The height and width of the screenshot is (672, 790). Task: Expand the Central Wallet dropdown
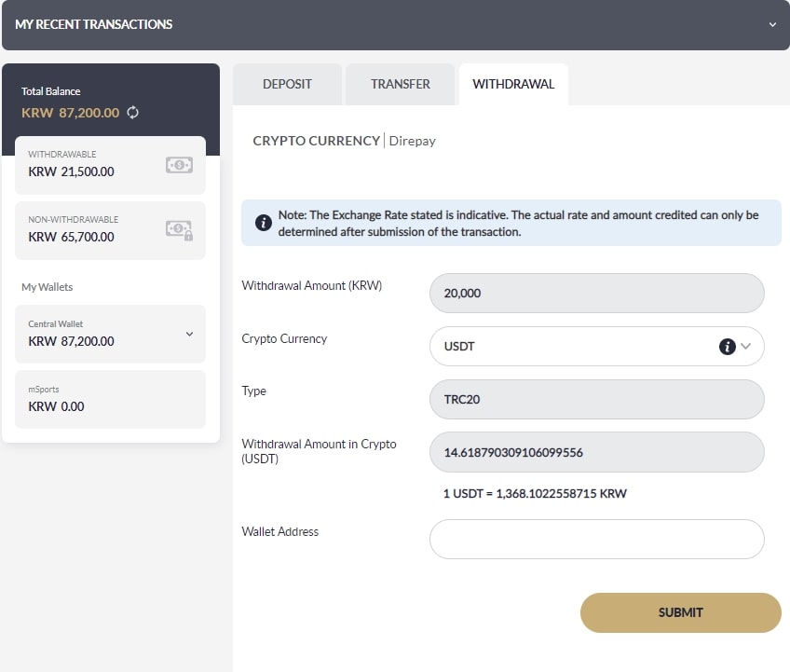(x=189, y=334)
